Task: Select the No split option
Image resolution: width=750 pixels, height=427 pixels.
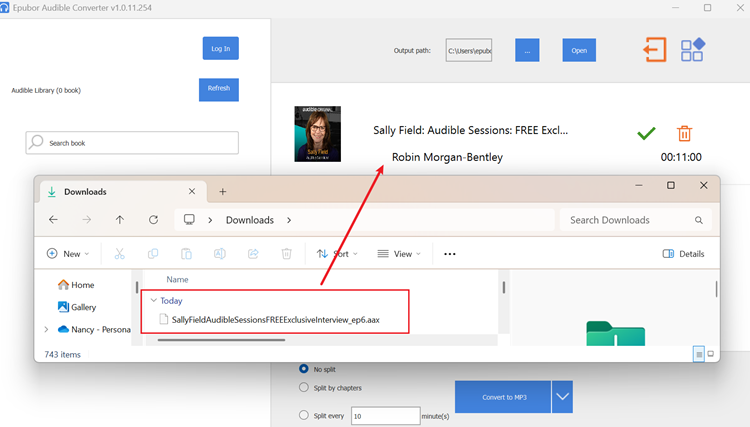Action: pyautogui.click(x=303, y=369)
